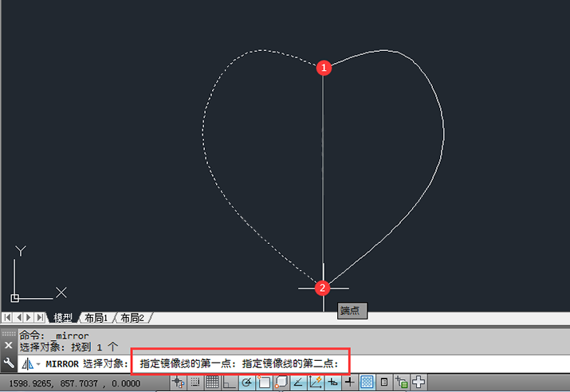Click the Transparency status icon

(x=367, y=382)
